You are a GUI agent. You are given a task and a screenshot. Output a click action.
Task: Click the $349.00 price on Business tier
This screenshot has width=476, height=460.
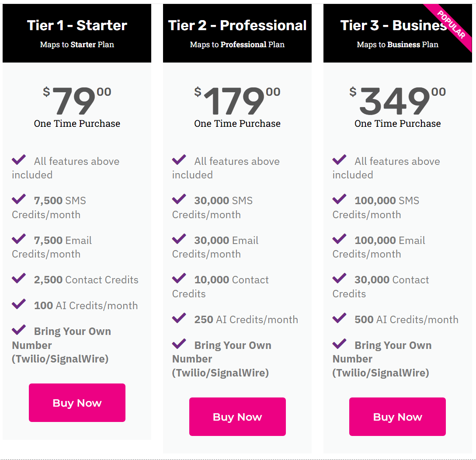(397, 101)
